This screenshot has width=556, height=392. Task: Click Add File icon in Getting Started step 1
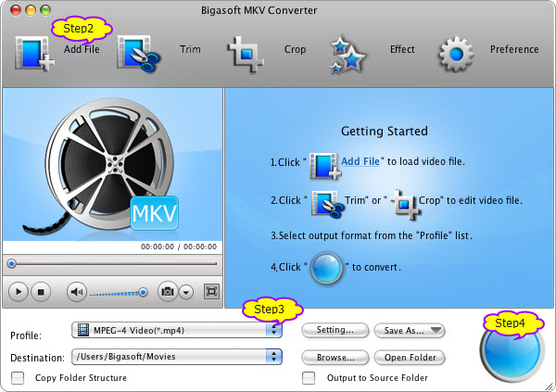click(x=325, y=166)
